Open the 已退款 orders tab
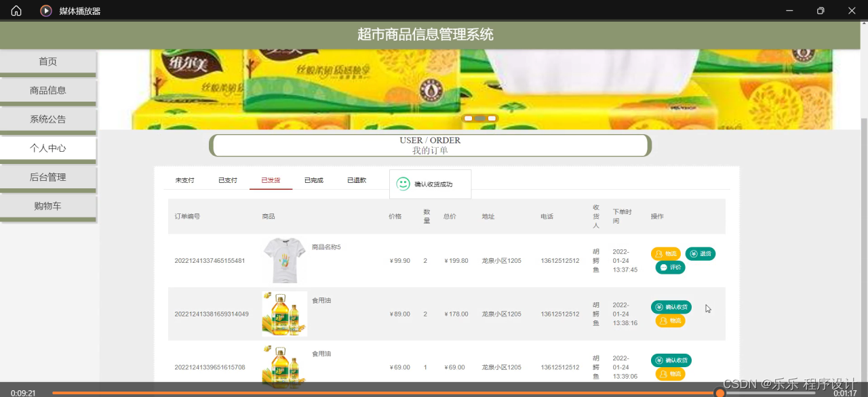Viewport: 868px width, 397px height. click(x=356, y=180)
